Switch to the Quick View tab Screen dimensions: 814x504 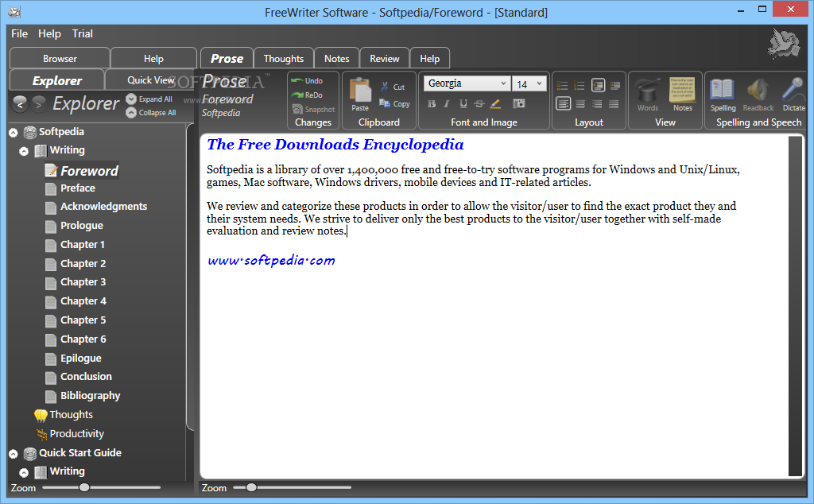tap(150, 80)
